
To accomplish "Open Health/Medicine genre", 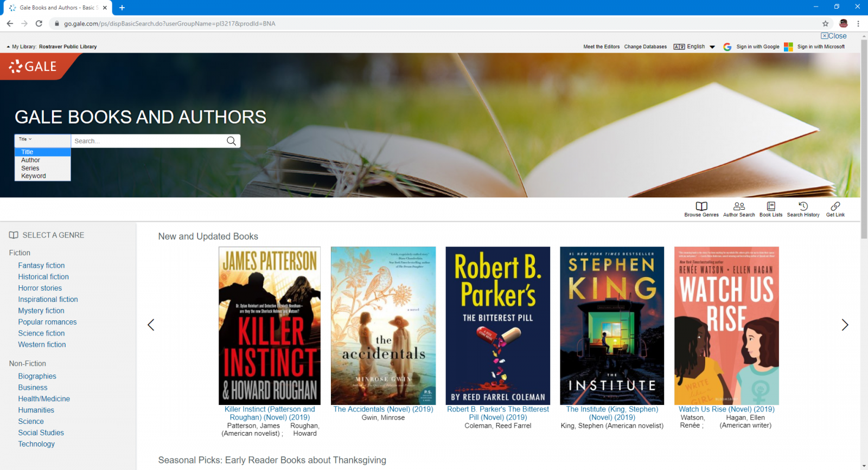I will tap(44, 399).
